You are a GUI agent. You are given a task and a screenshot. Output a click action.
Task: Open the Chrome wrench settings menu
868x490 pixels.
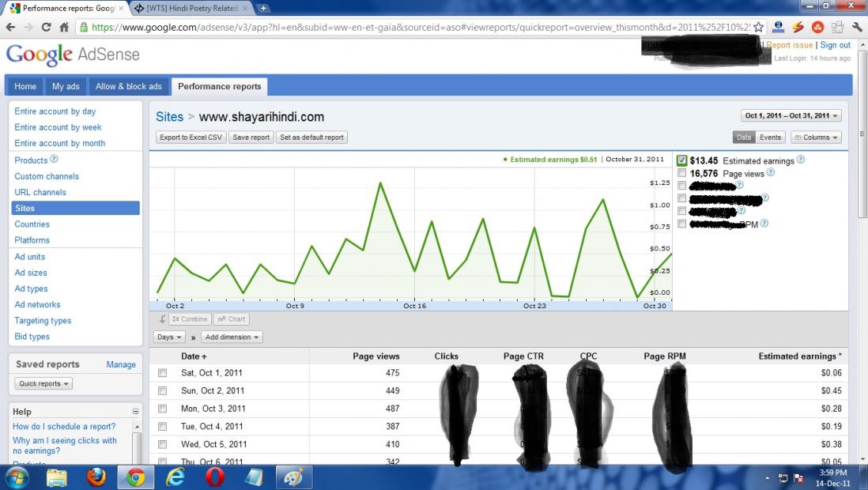click(858, 27)
